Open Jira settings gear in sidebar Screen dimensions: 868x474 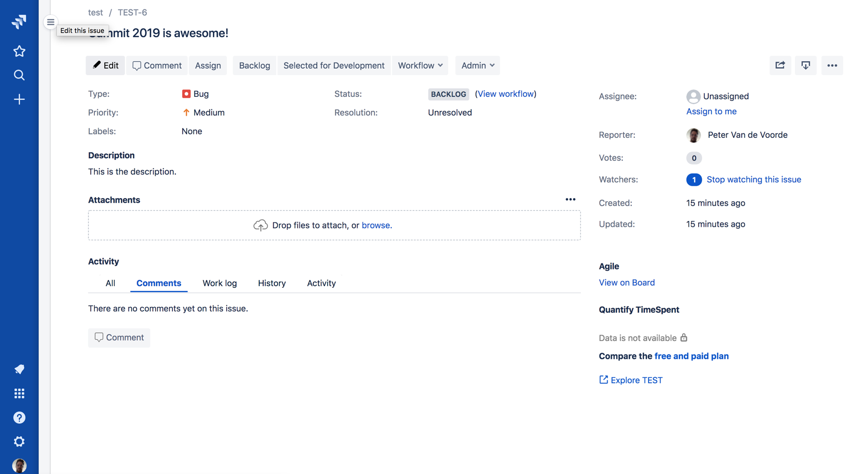(19, 441)
